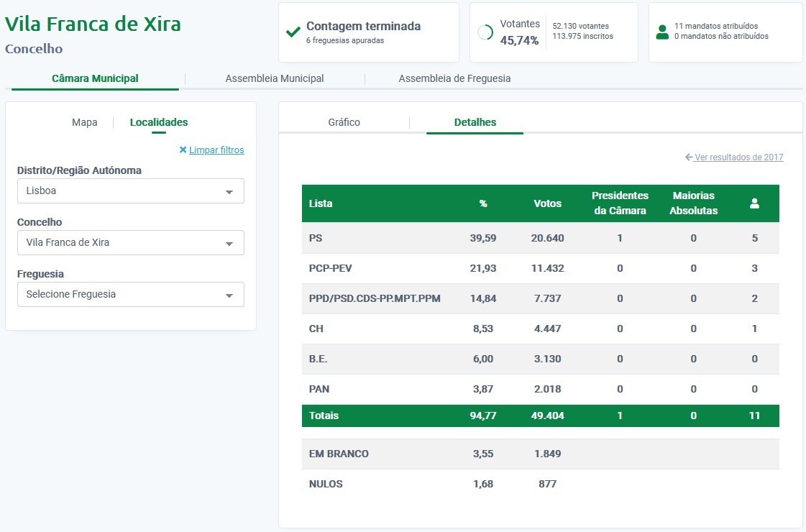Click the PCP-PEV row label

pos(330,268)
